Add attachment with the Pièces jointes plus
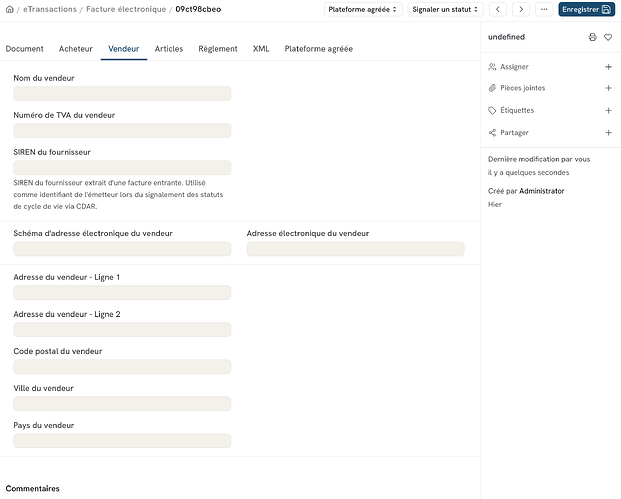This screenshot has width=621, height=499. click(609, 88)
